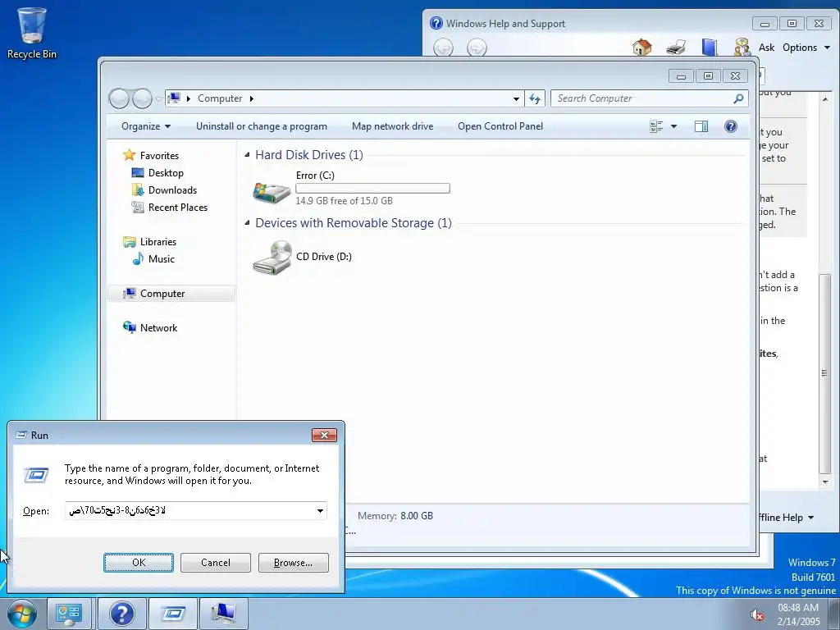This screenshot has height=630, width=840.
Task: Click the Show desktop button
Action: (x=835, y=614)
